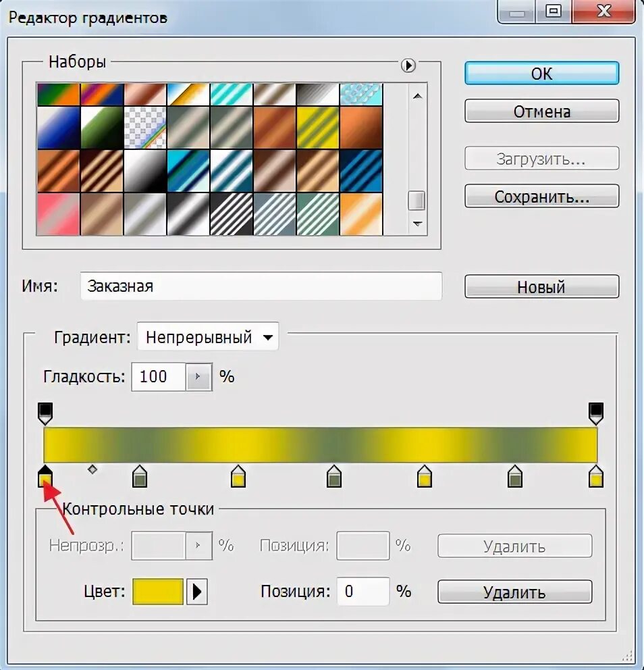Select the first green color stop
Image resolution: width=644 pixels, height=670 pixels.
[140, 476]
